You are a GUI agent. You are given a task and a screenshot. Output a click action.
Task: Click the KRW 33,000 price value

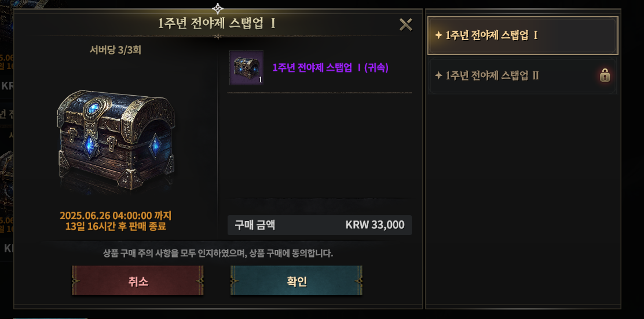pyautogui.click(x=375, y=225)
